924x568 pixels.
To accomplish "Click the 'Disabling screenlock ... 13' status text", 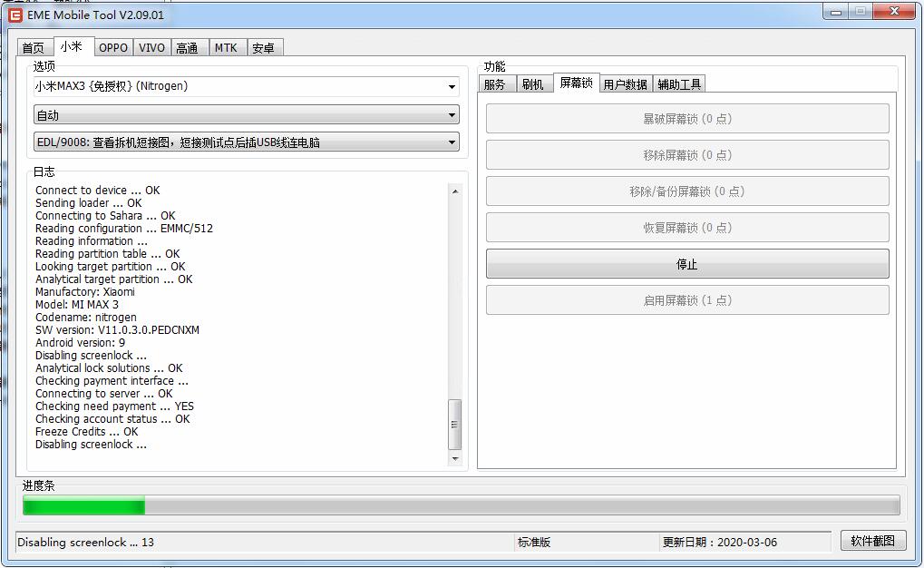I will tap(85, 542).
